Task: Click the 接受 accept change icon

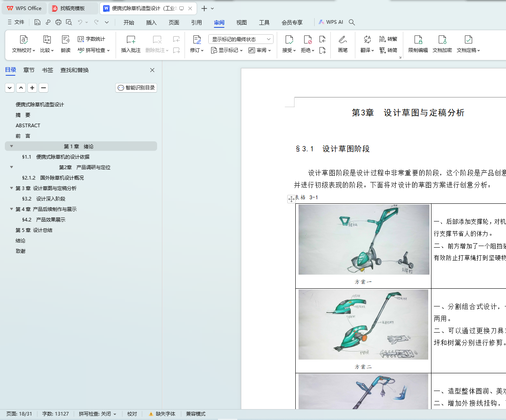Action: [x=289, y=39]
